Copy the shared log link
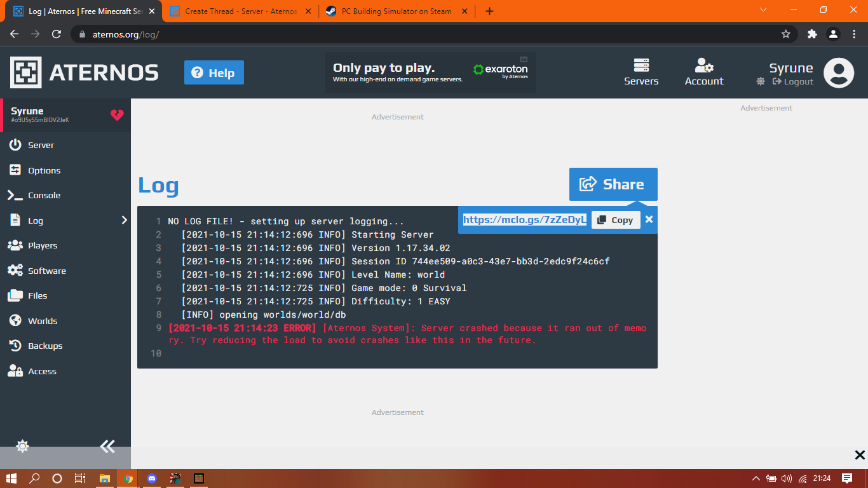This screenshot has width=868, height=488. (616, 220)
